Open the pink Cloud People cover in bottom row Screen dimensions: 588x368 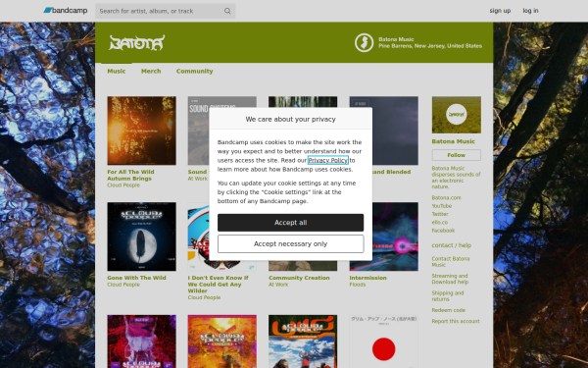pos(141,342)
